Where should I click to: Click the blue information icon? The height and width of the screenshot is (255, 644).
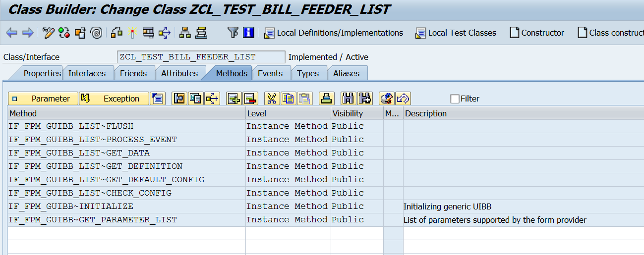tap(249, 33)
